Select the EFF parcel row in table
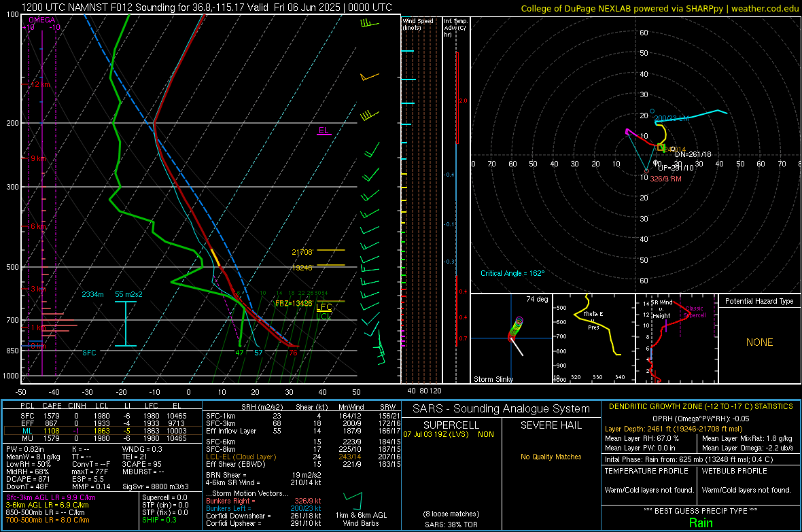 (x=103, y=423)
